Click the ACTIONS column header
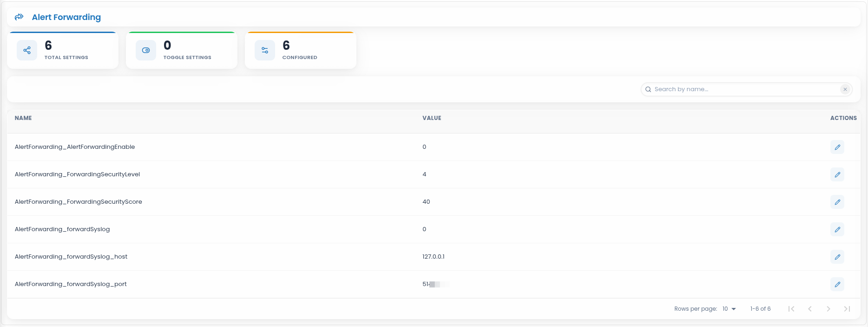The height and width of the screenshot is (327, 868). (x=843, y=118)
